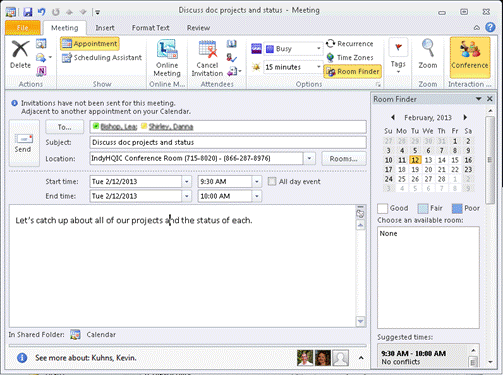503x375 pixels.
Task: Undo the last action via toolbar arrow
Action: coord(41,12)
